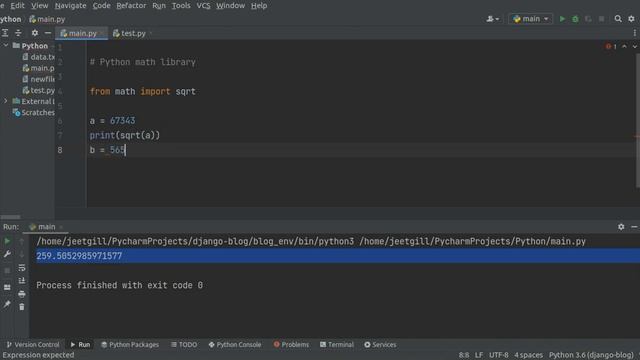
Task: Open the main run configuration dropdown
Action: pyautogui.click(x=531, y=19)
